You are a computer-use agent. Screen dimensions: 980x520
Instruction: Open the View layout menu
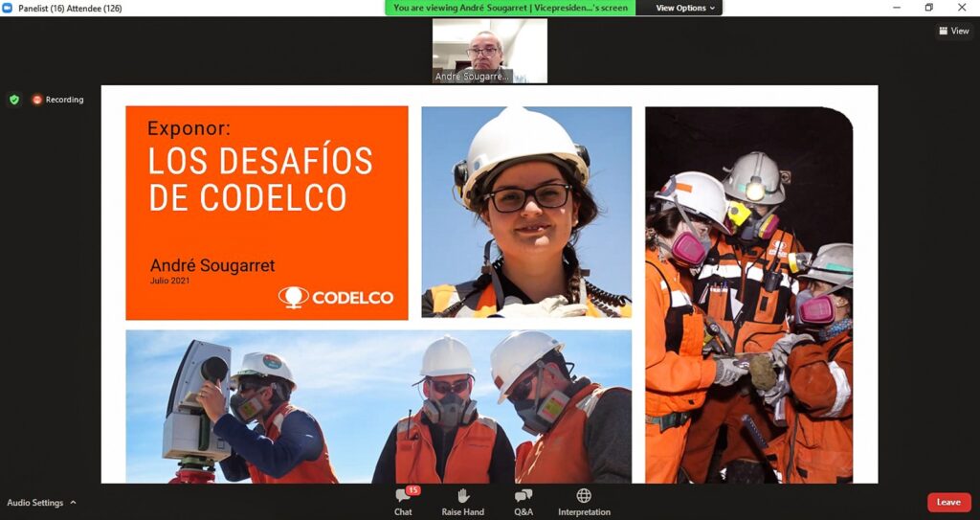(x=954, y=31)
